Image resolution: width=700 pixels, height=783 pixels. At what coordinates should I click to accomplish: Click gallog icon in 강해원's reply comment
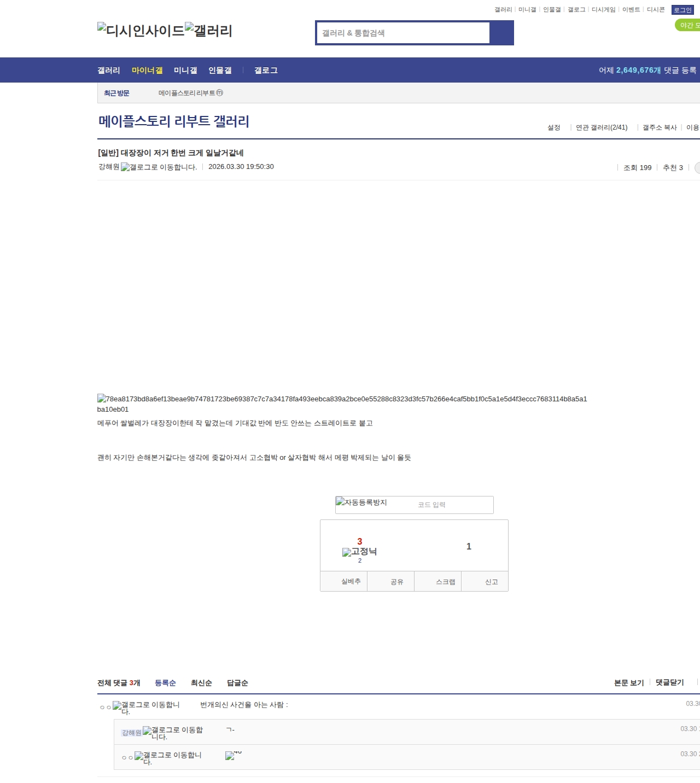tap(147, 731)
